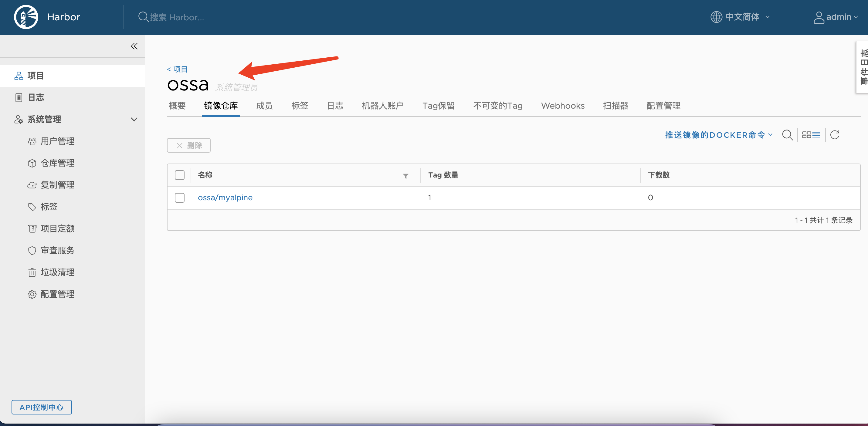The height and width of the screenshot is (426, 868).
Task: Check the ossa/myalpine row checkbox
Action: coord(180,198)
